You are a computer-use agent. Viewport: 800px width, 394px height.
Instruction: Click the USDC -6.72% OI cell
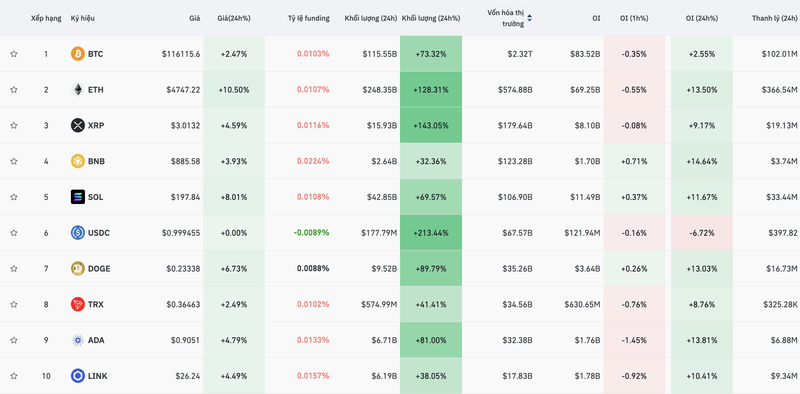(x=702, y=233)
